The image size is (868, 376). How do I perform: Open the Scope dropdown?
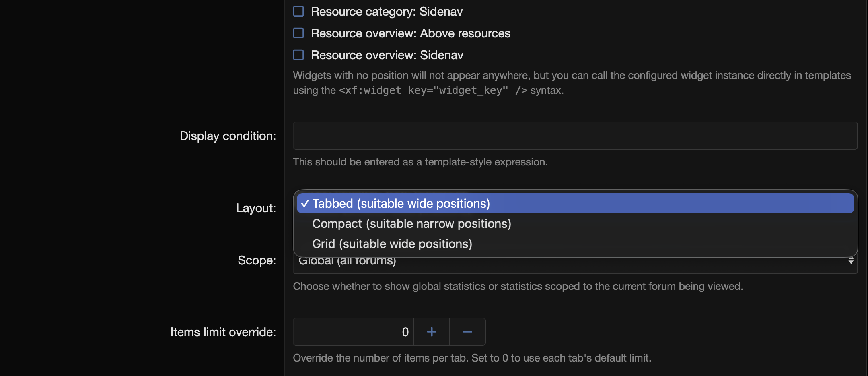tap(571, 261)
